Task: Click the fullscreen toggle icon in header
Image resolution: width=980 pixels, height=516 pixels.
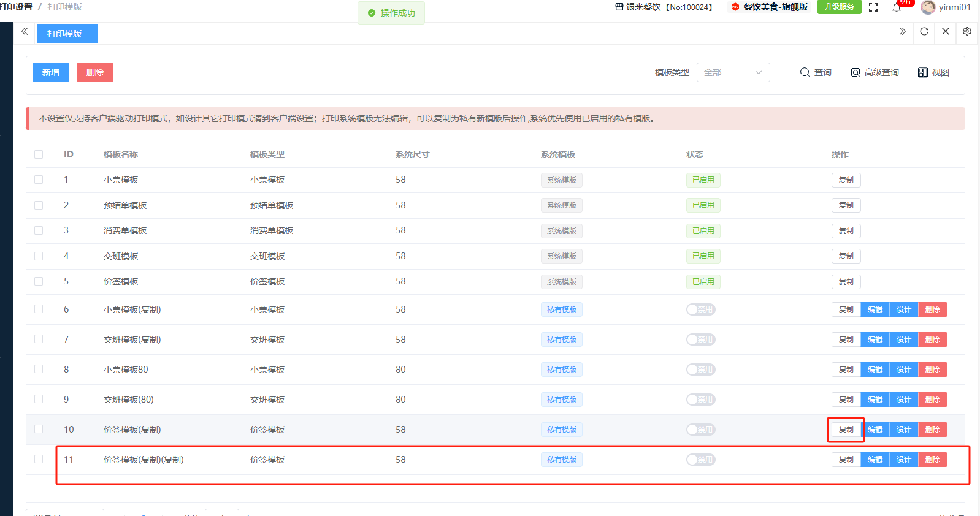Action: point(873,7)
